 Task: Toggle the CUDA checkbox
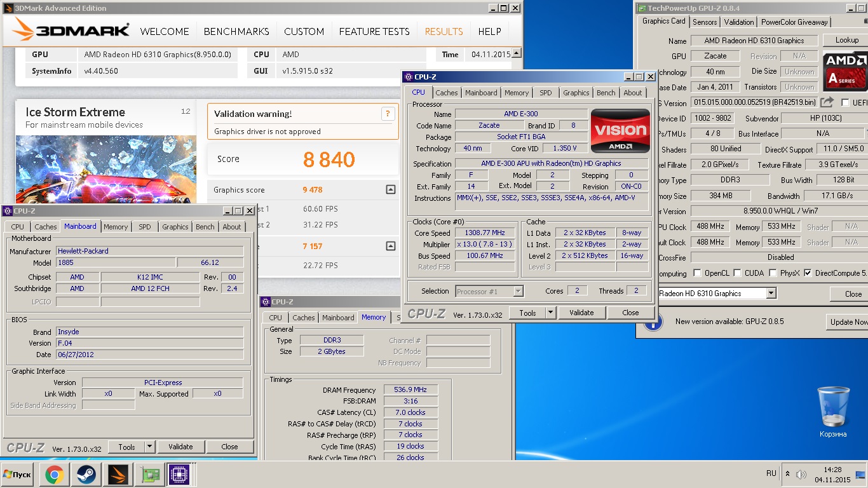pos(737,273)
